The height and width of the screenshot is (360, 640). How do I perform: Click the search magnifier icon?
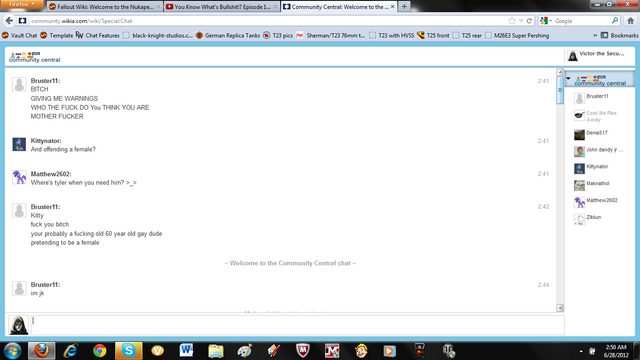coord(615,21)
